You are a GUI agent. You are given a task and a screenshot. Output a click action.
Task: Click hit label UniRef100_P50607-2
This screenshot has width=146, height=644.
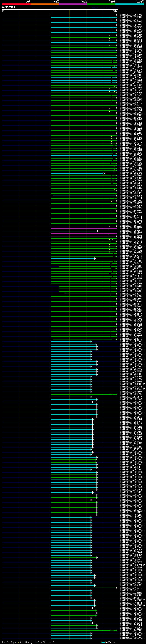[132, 389]
